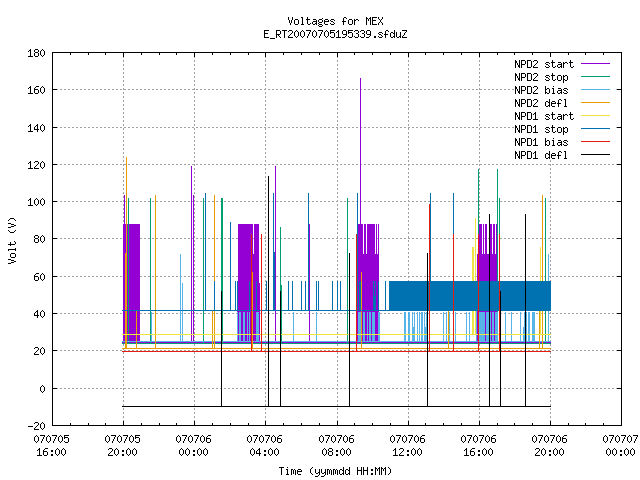
Task: Click the chart title "Voltages for MEX"
Action: pyautogui.click(x=335, y=21)
